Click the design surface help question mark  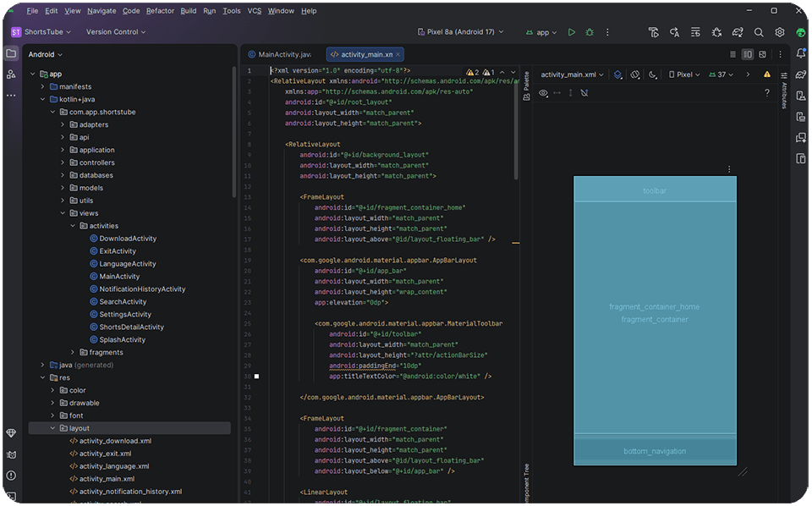[x=767, y=93]
